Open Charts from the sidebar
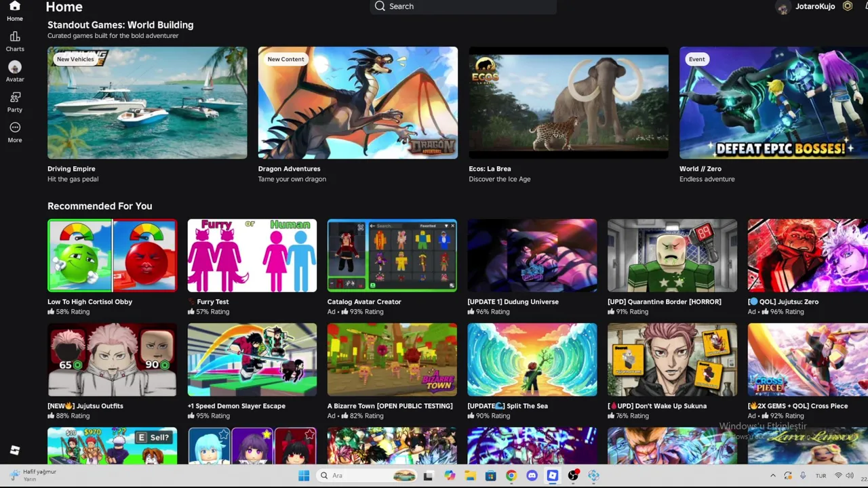 click(x=15, y=37)
